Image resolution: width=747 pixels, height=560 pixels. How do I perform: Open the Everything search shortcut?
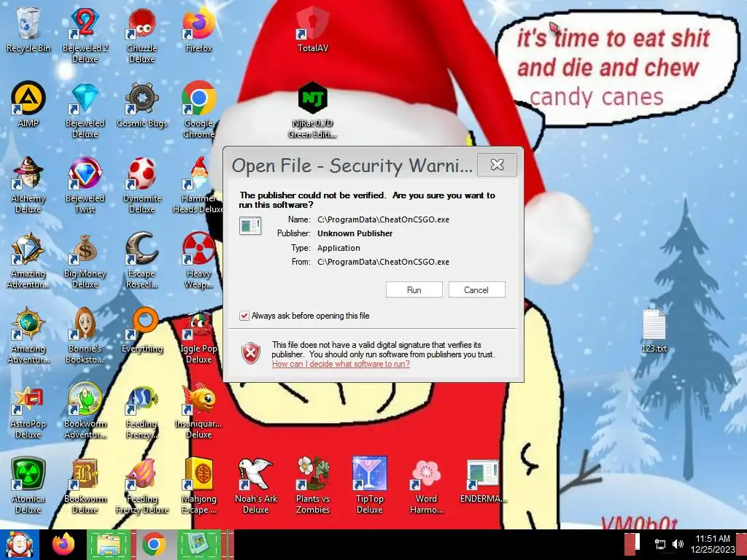142,330
